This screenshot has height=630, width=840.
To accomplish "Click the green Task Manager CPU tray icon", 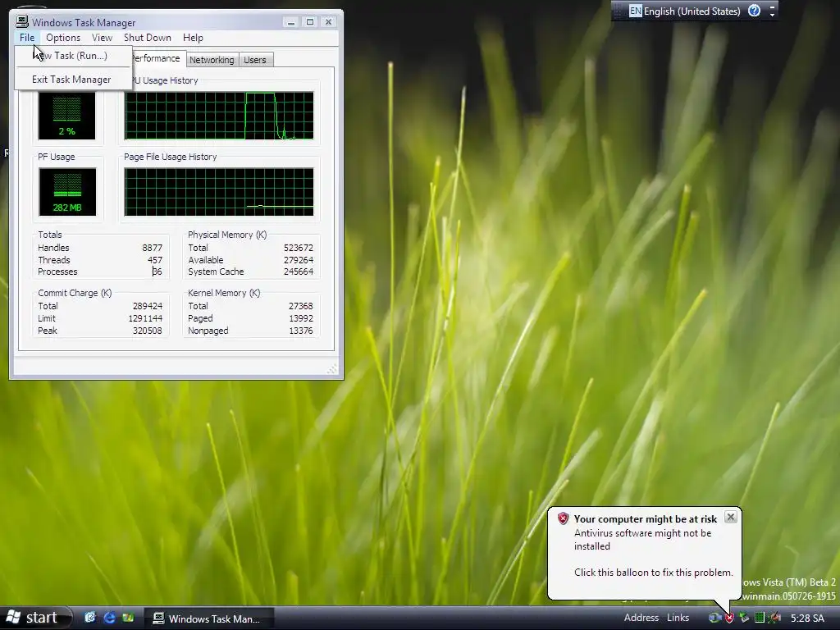I will (x=759, y=618).
